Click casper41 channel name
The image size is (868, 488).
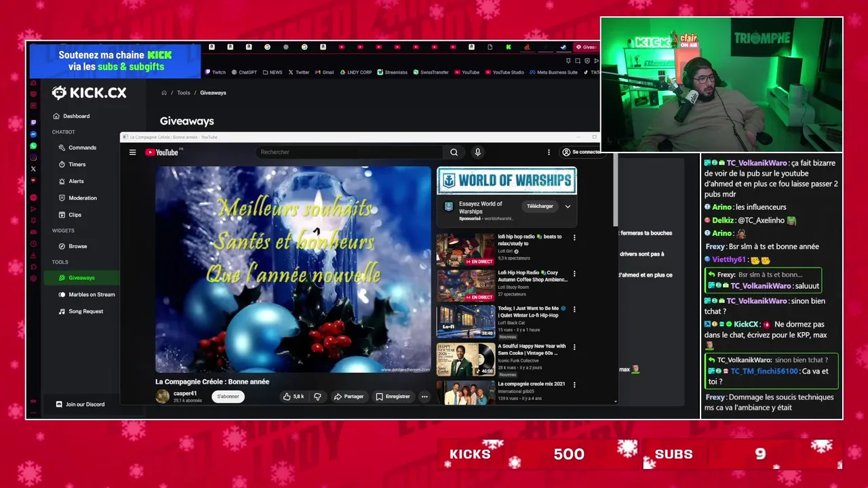185,394
